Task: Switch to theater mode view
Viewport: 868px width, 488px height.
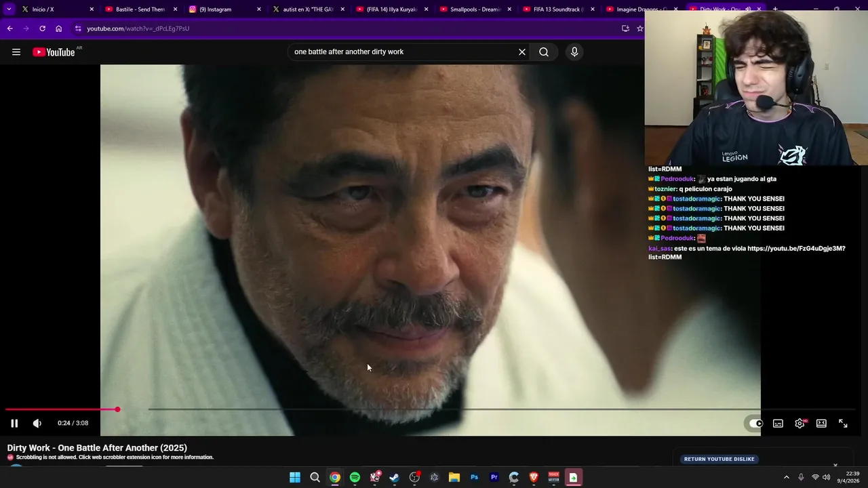Action: [821, 423]
